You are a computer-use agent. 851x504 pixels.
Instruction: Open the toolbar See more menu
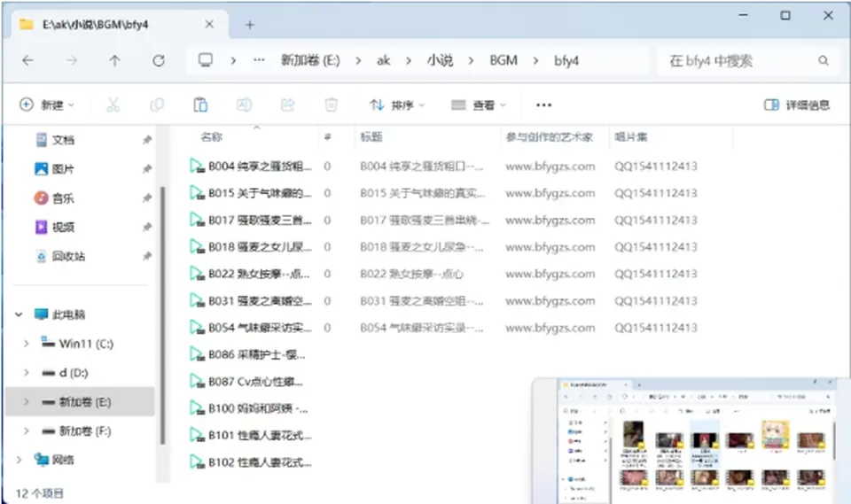(543, 105)
